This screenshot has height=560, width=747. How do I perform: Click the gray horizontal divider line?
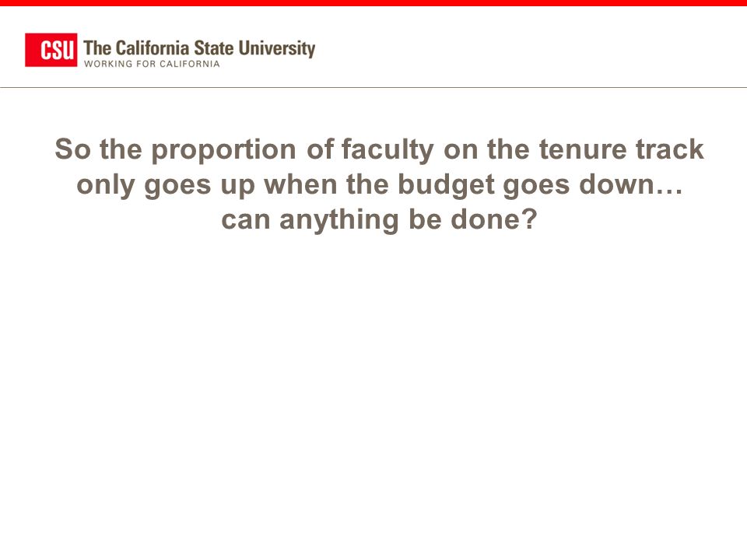coord(373,87)
